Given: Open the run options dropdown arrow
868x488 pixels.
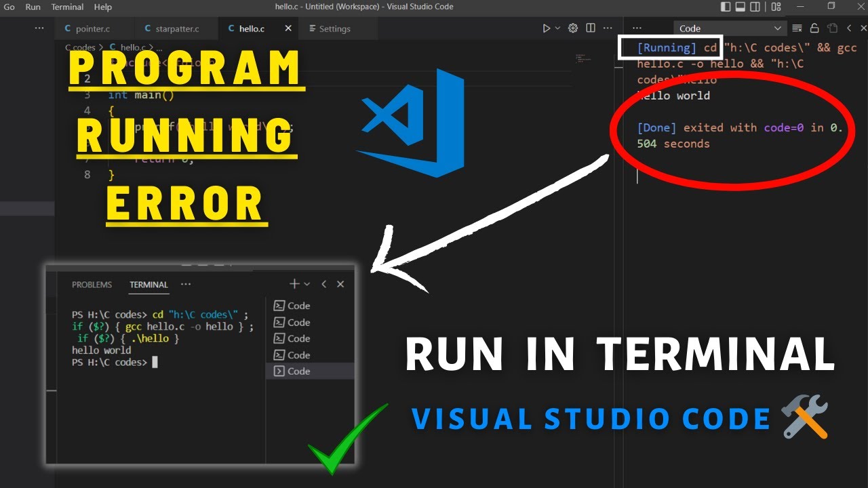Looking at the screenshot, I should [558, 28].
